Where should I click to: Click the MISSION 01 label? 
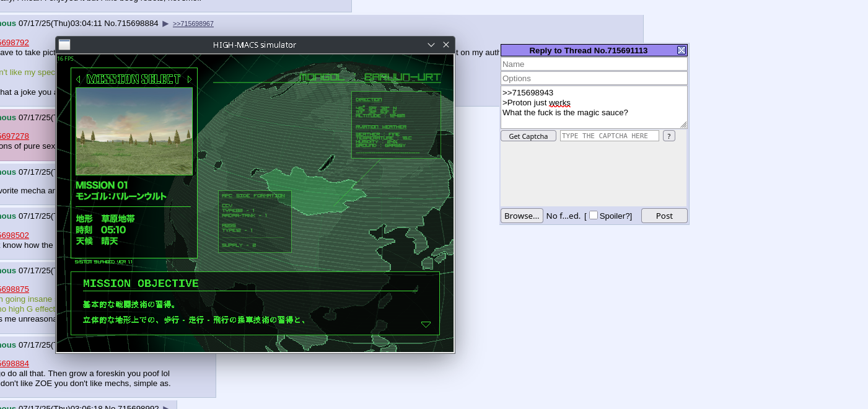click(x=102, y=185)
